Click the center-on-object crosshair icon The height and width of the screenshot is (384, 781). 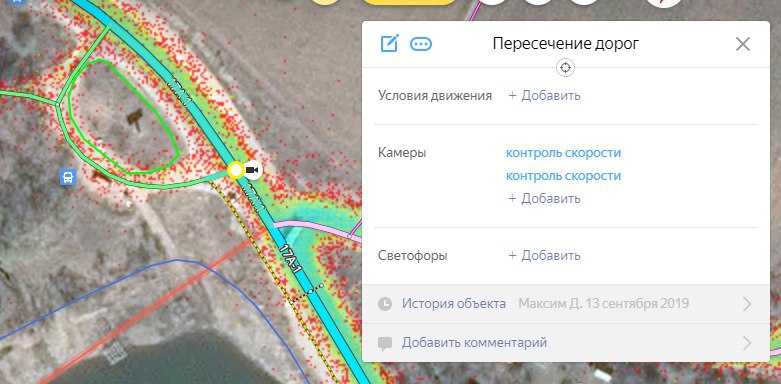click(565, 68)
